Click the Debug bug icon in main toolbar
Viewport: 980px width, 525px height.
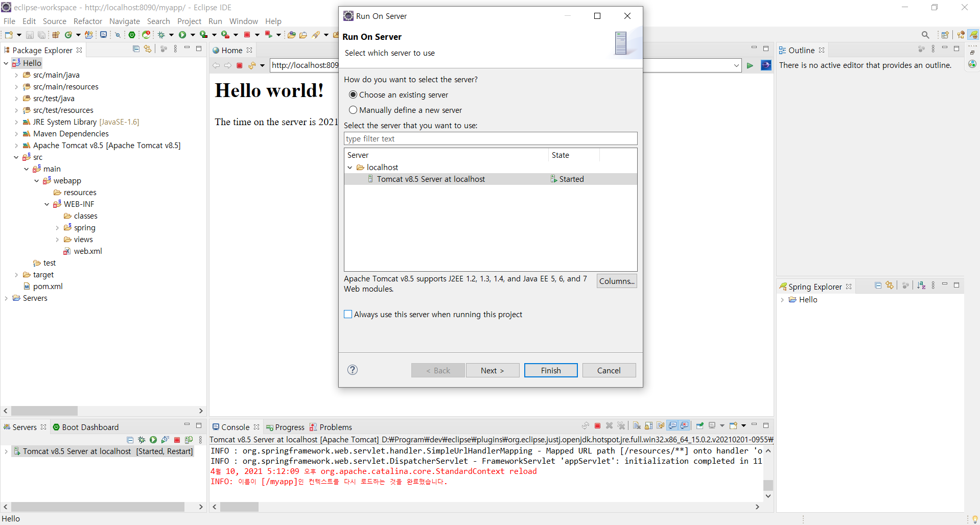[161, 35]
